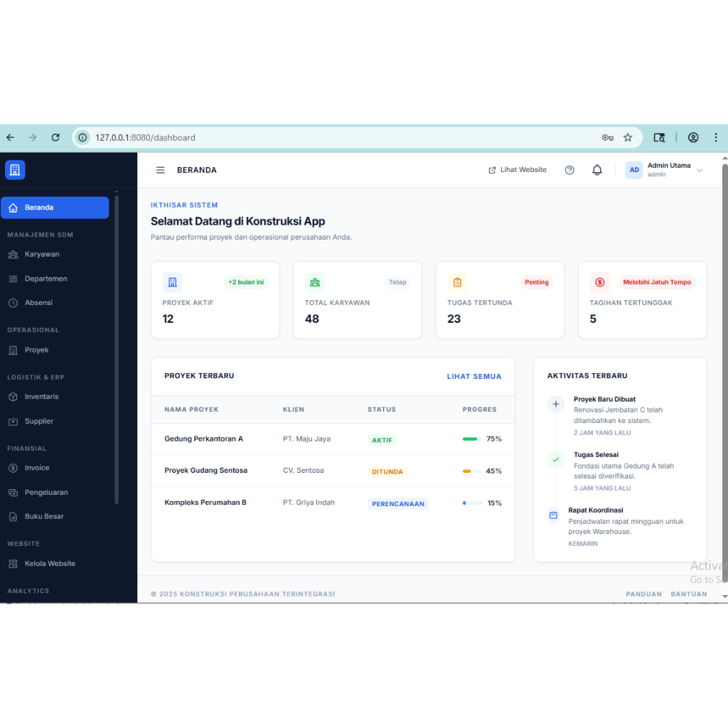Open Lihat Website external link
Screen dimensions: 728x728
tap(518, 170)
